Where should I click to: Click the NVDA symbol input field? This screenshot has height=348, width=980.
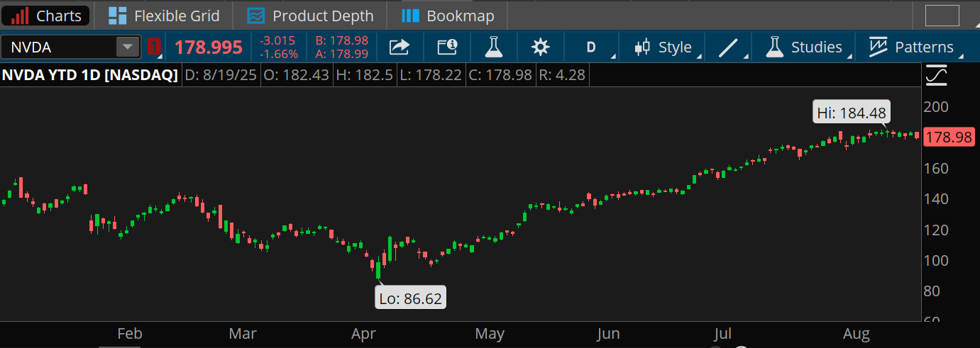pyautogui.click(x=58, y=47)
